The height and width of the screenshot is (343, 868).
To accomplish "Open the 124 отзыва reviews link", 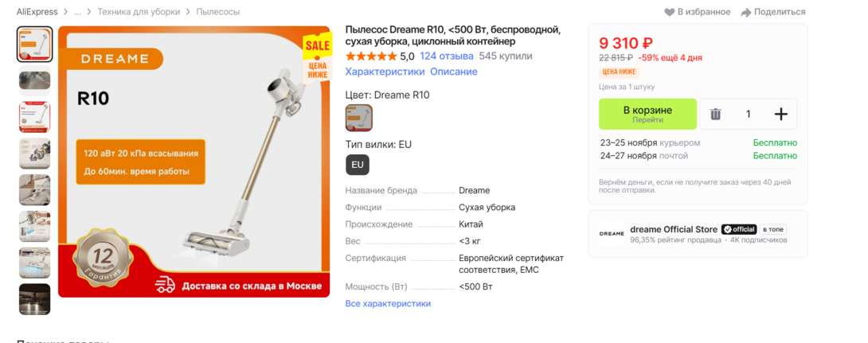I will click(447, 56).
